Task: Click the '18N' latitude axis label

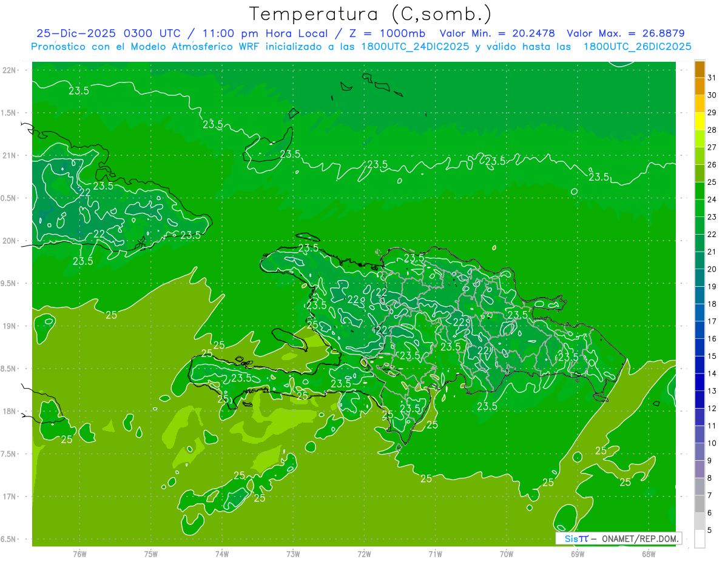Action: tap(10, 411)
